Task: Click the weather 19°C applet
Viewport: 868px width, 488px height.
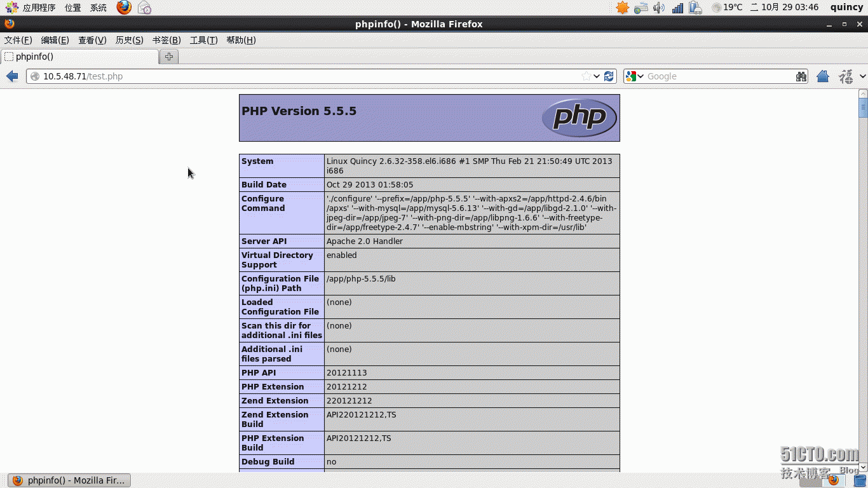Action: 727,8
